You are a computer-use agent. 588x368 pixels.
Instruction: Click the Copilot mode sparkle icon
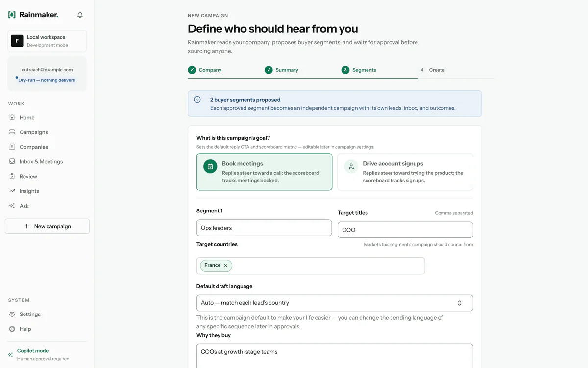[x=11, y=354]
